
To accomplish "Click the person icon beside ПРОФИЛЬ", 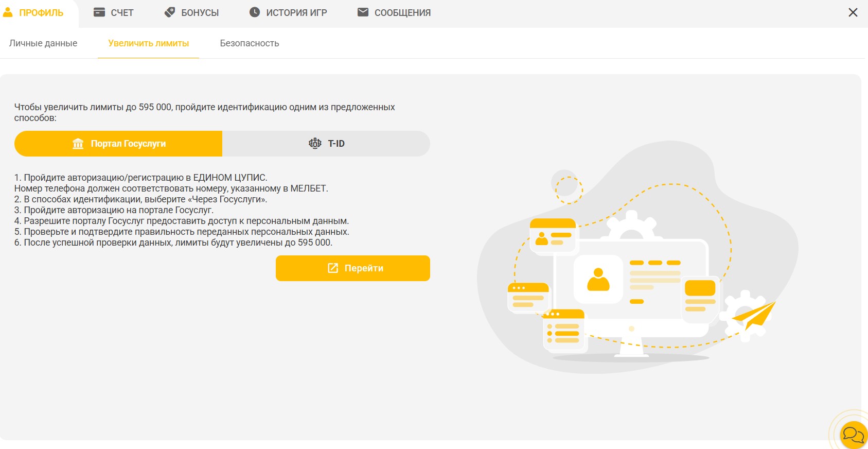I will coord(8,12).
